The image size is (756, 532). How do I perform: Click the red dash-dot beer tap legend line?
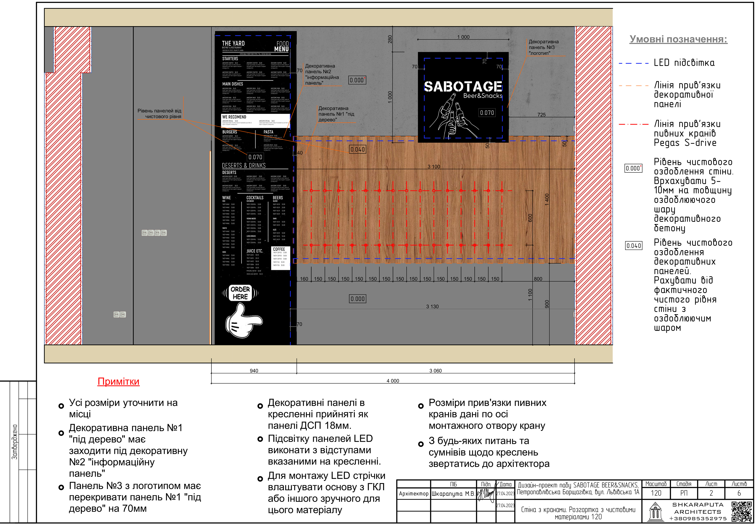pos(634,124)
